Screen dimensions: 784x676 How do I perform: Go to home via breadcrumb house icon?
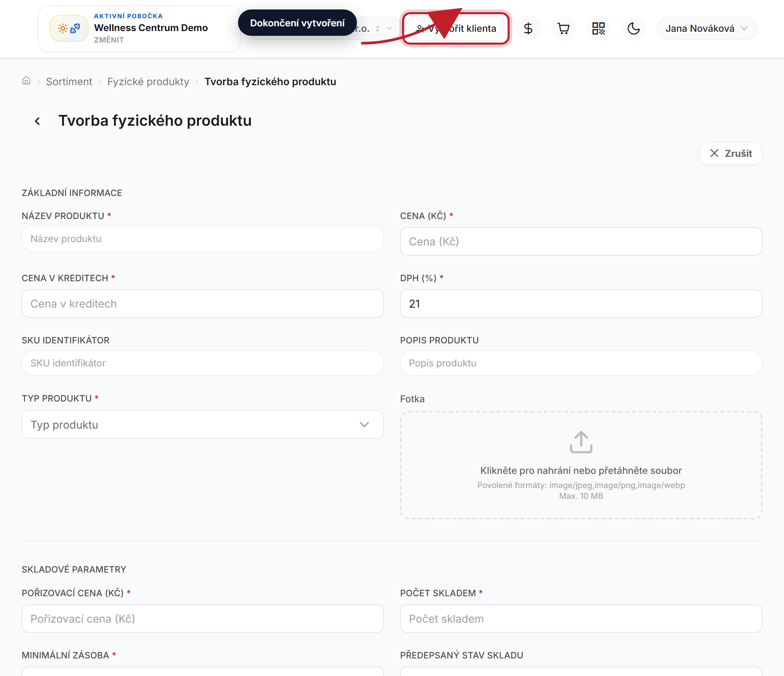point(26,81)
